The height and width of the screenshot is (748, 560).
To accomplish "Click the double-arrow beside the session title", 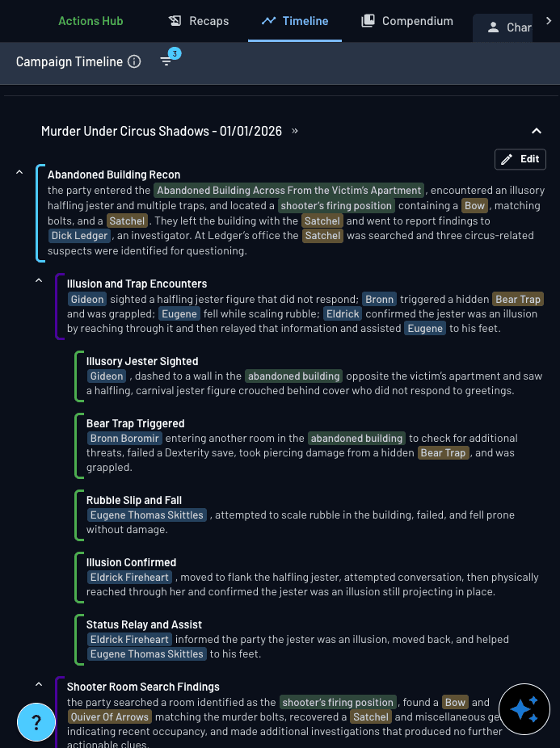I will pyautogui.click(x=296, y=130).
